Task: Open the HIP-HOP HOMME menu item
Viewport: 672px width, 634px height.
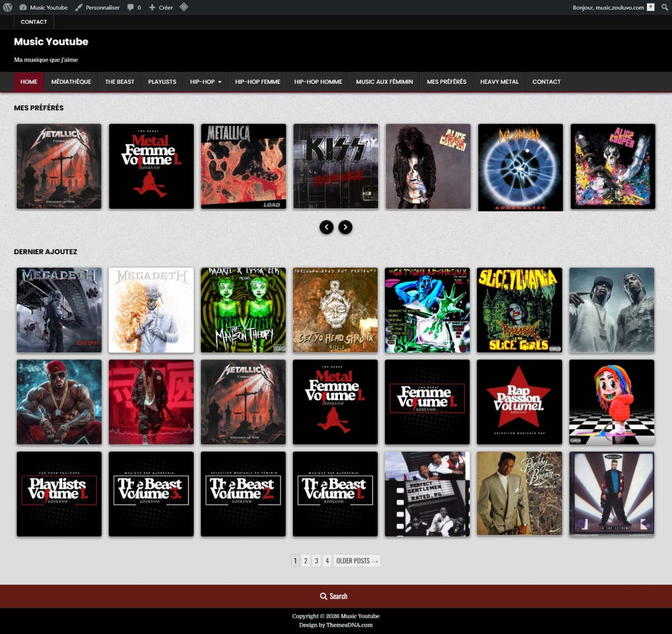Action: (x=318, y=82)
